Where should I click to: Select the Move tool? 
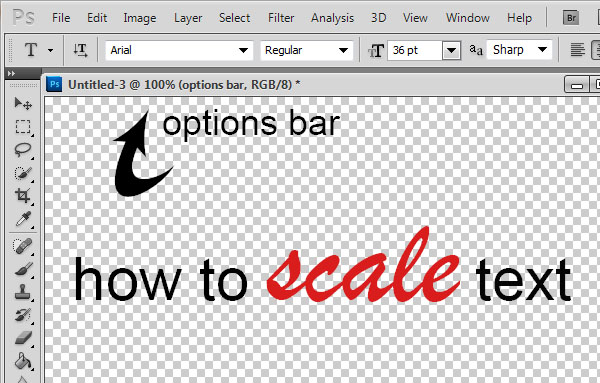click(x=23, y=103)
